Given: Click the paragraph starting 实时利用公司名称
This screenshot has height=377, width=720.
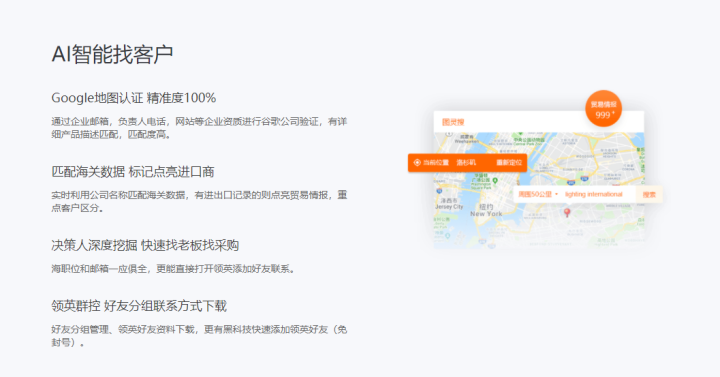Looking at the screenshot, I should pos(199,202).
